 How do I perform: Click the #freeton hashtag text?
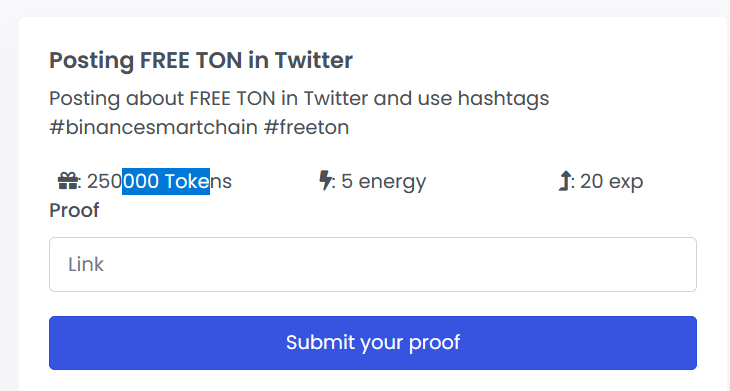306,127
